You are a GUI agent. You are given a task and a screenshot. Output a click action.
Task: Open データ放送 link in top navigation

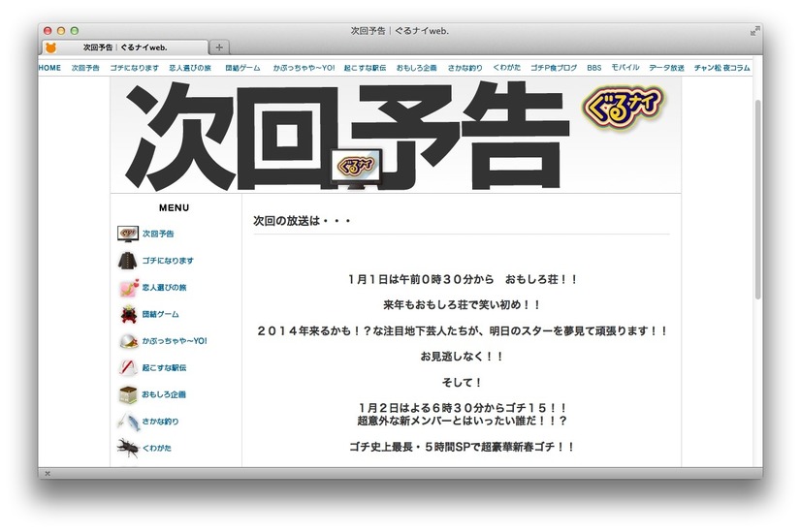tap(666, 68)
